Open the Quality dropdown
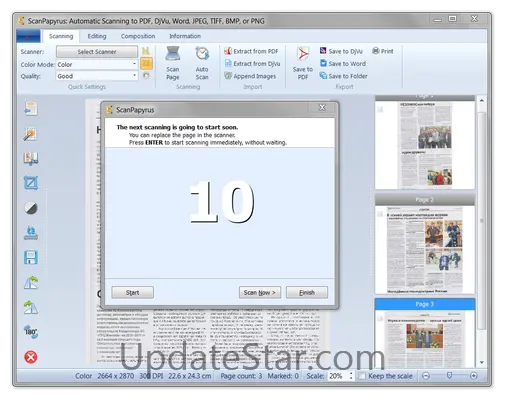The image size is (505, 400). (x=97, y=76)
